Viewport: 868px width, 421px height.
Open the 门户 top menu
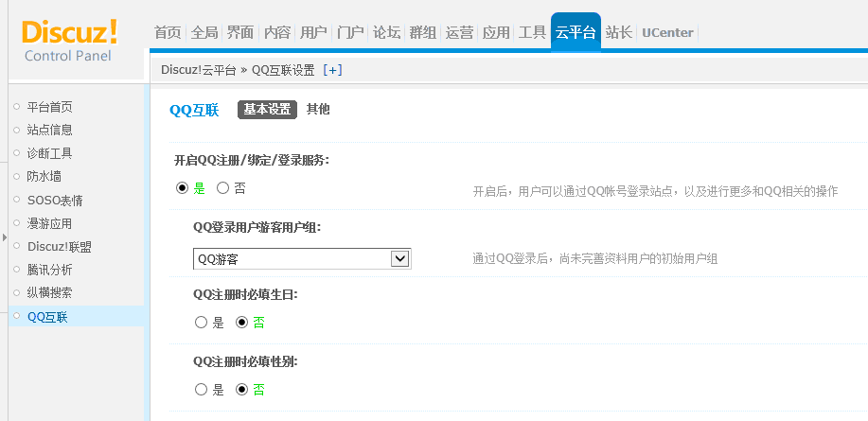click(350, 32)
